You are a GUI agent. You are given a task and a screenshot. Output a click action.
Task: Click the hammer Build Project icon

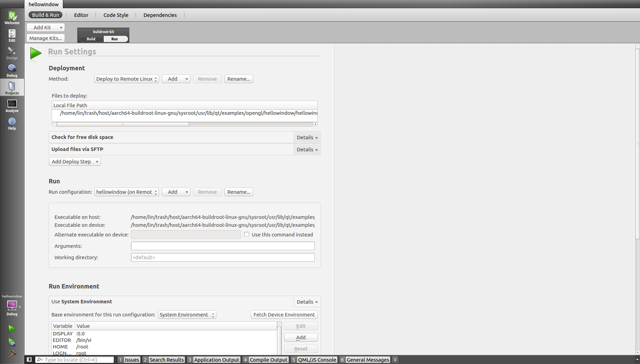coord(12,354)
